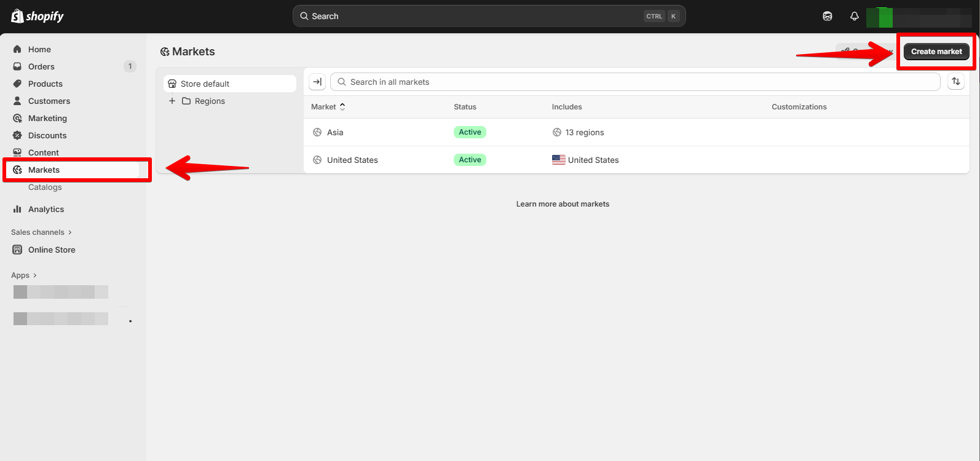
Task: Click the Includes column header
Action: tap(567, 107)
